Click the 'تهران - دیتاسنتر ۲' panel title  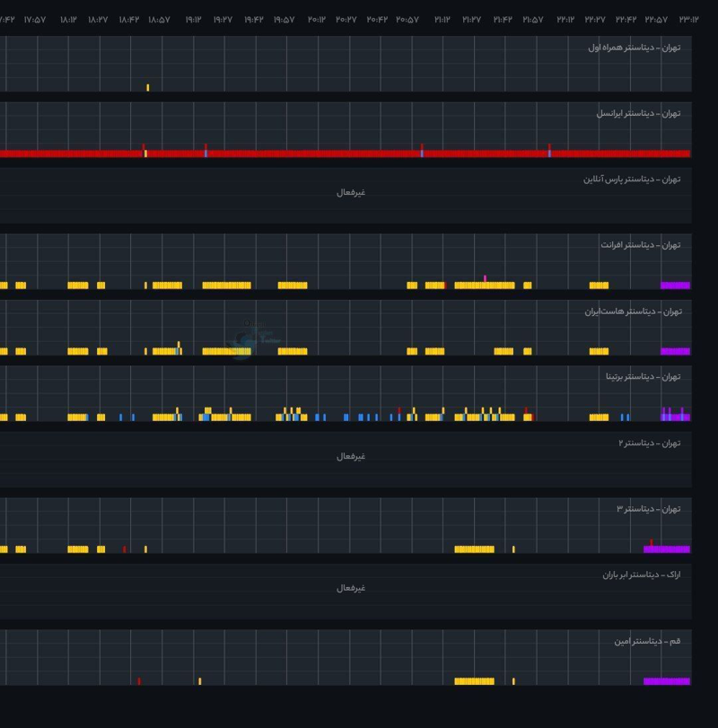pyautogui.click(x=649, y=443)
